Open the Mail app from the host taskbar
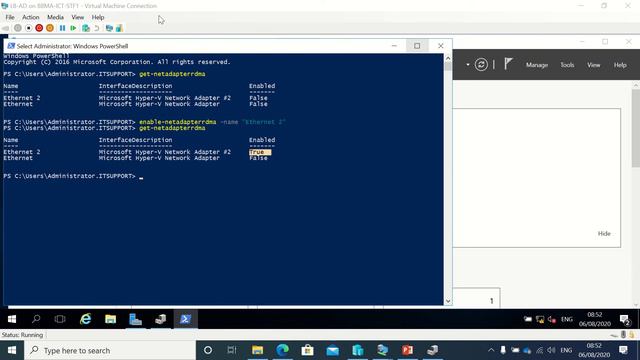The image size is (640, 360). 333,350
